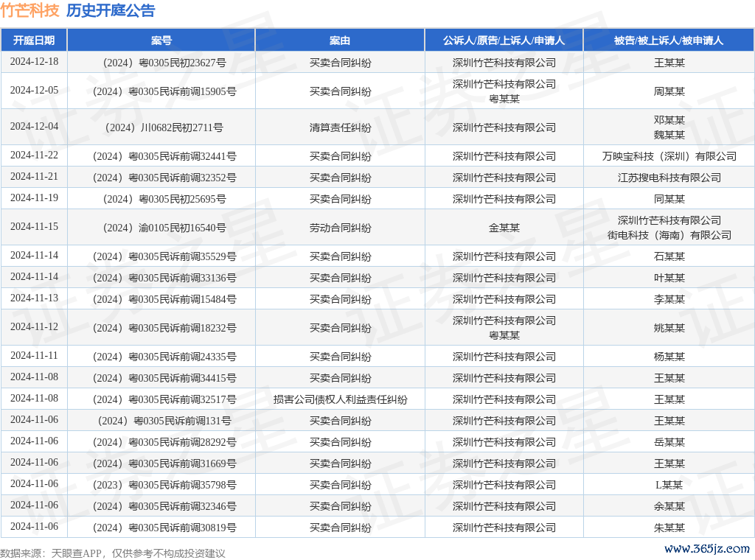Click defendant 李某某
Image resolution: width=755 pixels, height=560 pixels.
point(669,299)
